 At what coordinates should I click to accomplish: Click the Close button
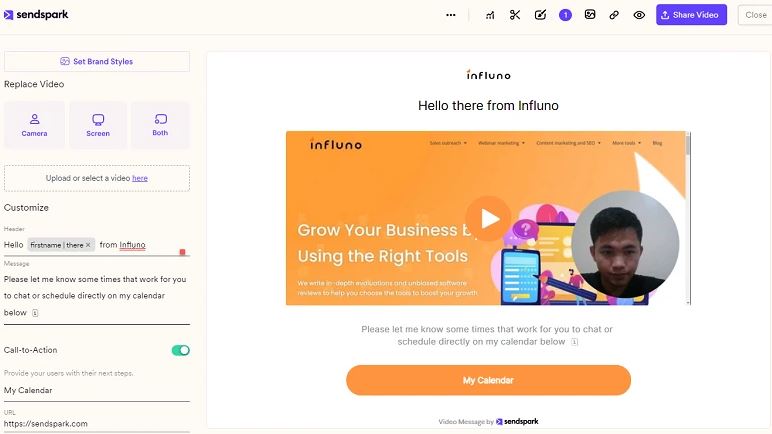755,15
